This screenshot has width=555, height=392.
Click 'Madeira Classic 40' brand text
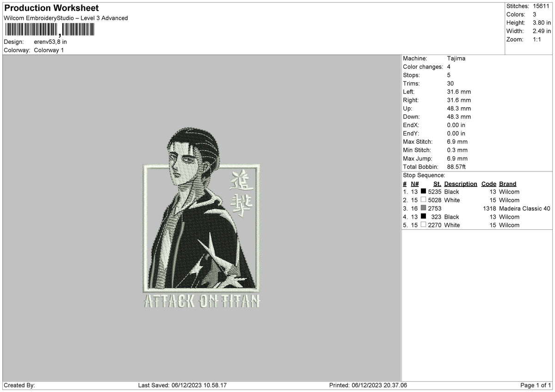(x=524, y=208)
